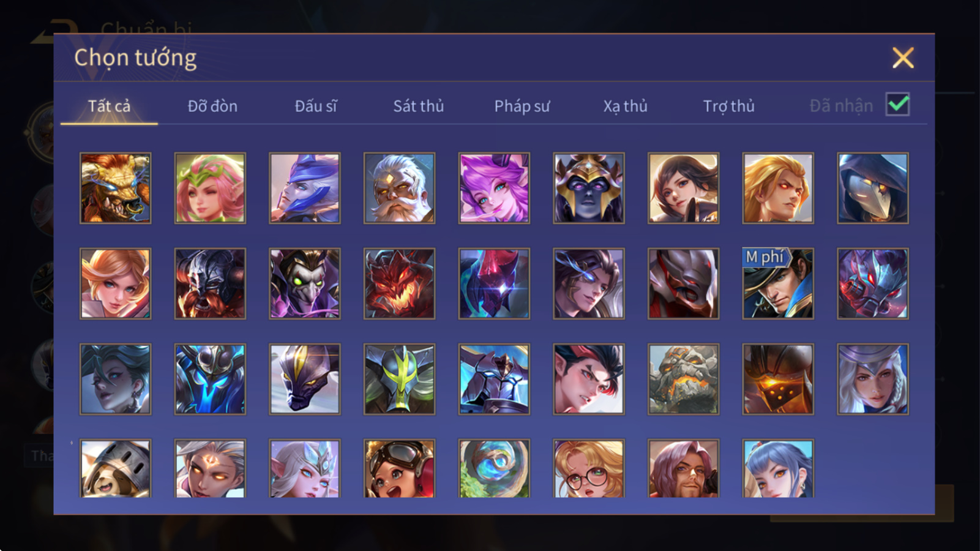Filter heroes by Sát thủ tab
The height and width of the screenshot is (551, 980).
[419, 106]
